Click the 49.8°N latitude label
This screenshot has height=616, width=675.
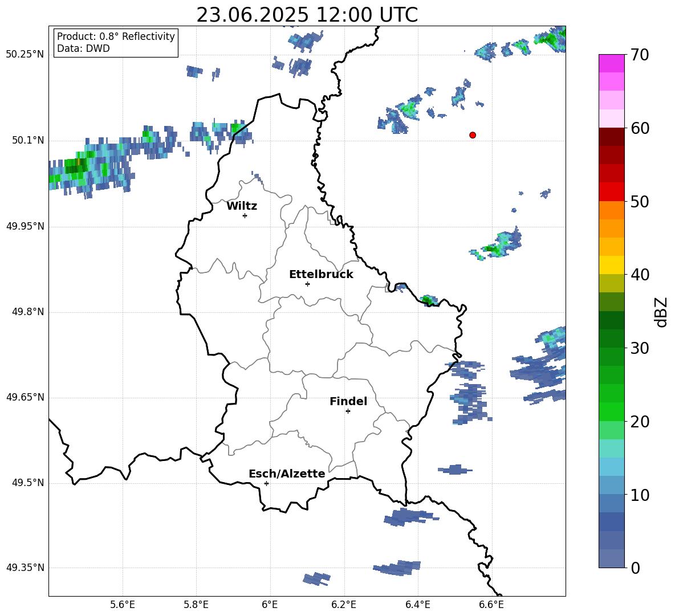(x=28, y=312)
